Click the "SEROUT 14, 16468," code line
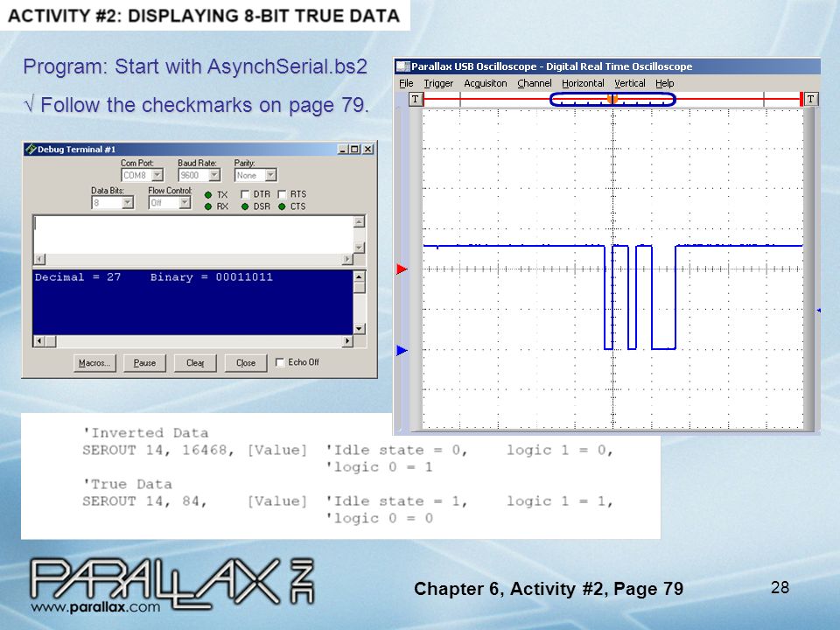840x630 pixels. coord(158,450)
